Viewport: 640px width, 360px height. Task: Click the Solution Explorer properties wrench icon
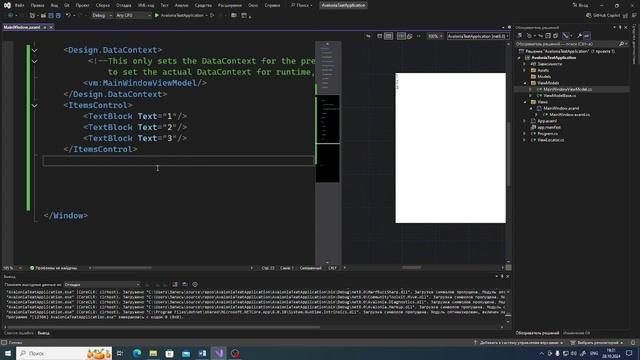pyautogui.click(x=579, y=36)
